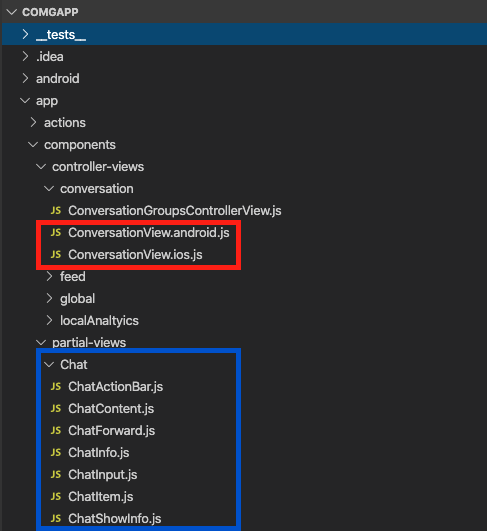The height and width of the screenshot is (531, 487).
Task: Click JS icon beside ChatActionBar.js
Action: tap(56, 387)
